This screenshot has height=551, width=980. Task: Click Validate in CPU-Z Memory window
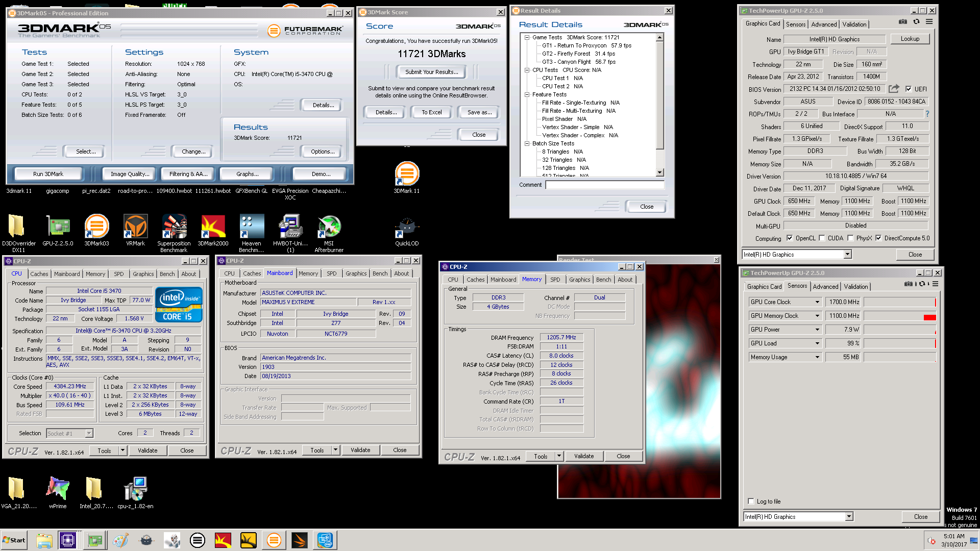tap(584, 456)
